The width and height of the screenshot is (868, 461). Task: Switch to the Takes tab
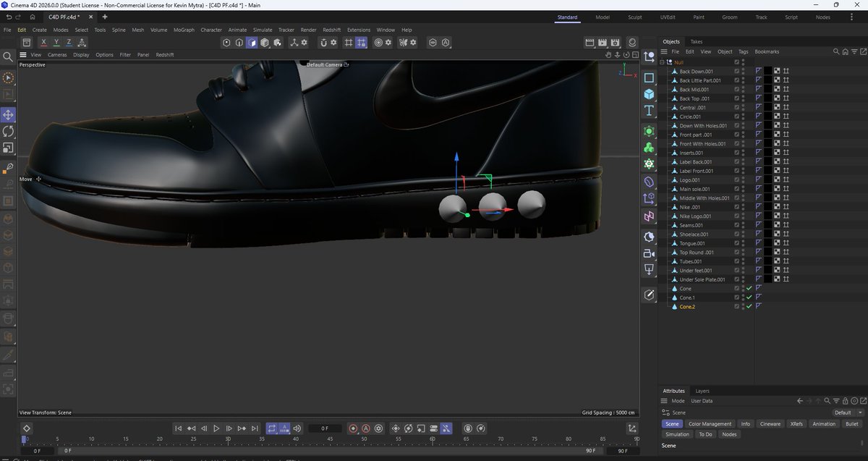pos(696,41)
